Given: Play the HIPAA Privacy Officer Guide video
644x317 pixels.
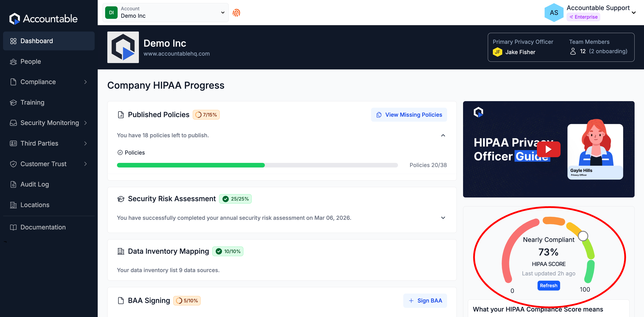Looking at the screenshot, I should tap(548, 149).
